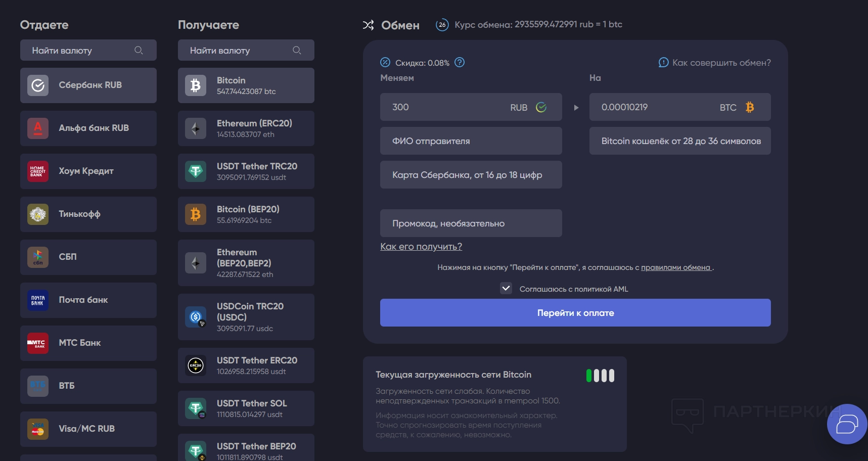Click the Bitcoin coin icon in receive list
Screen dimensions: 868x461
196,85
